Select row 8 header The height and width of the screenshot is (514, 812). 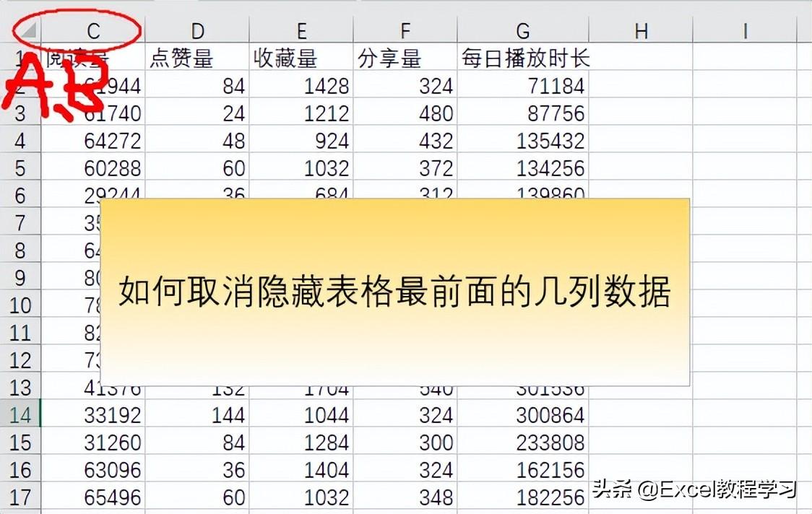(20, 250)
